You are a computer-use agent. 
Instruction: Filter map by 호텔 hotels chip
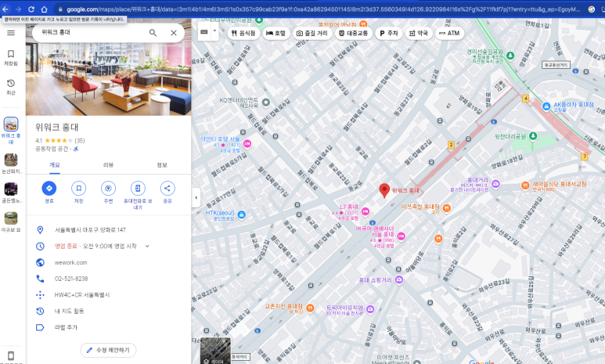[275, 33]
